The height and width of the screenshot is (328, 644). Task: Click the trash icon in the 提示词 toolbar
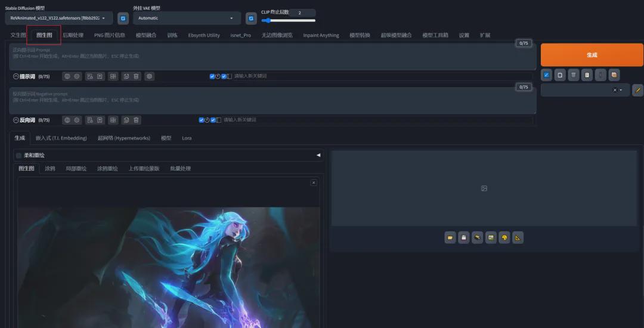point(137,76)
